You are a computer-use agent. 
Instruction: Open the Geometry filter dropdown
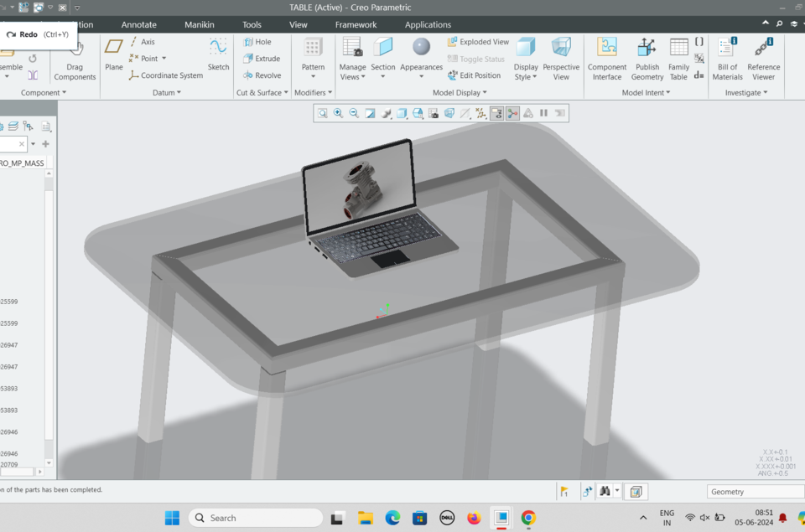tap(753, 492)
